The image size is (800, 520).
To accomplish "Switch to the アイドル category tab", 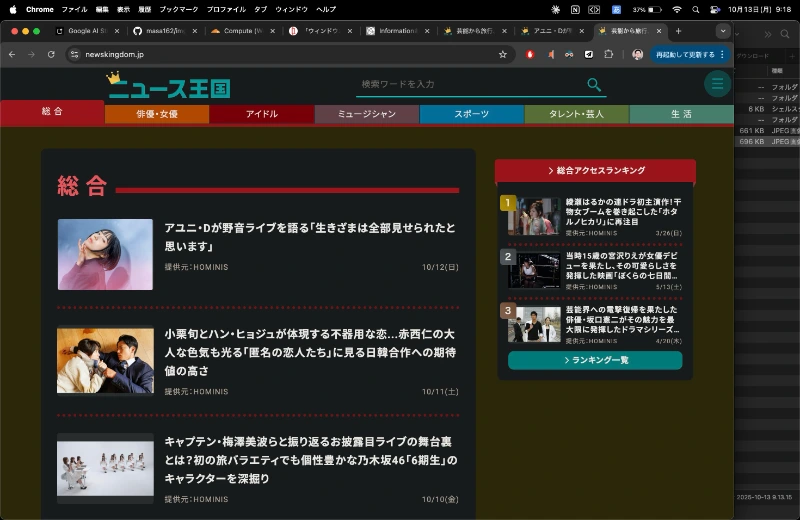I will tap(261, 114).
